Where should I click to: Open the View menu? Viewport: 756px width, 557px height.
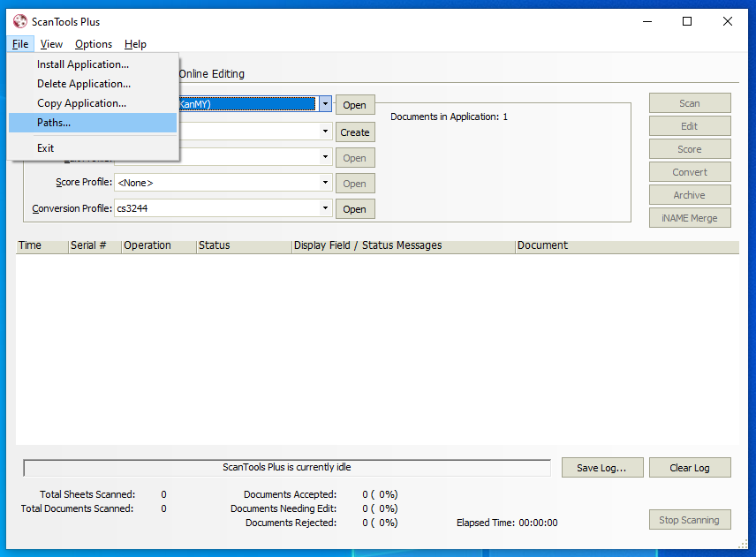coord(51,44)
